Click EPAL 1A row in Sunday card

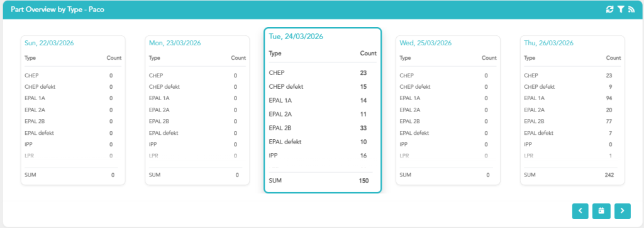73,98
